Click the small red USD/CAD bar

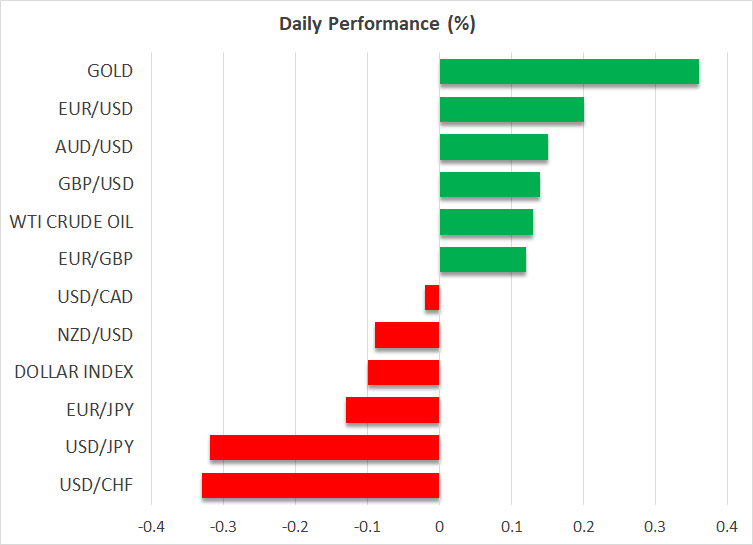pyautogui.click(x=432, y=297)
